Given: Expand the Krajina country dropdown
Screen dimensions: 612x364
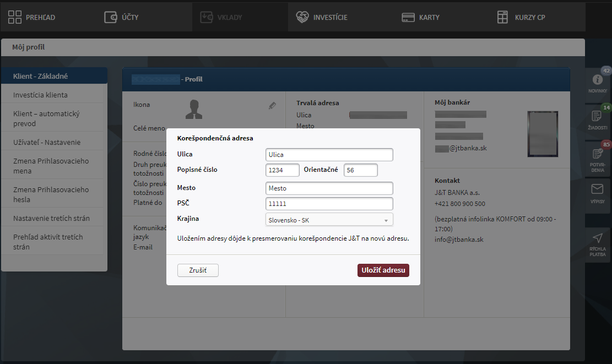Looking at the screenshot, I should [x=329, y=220].
